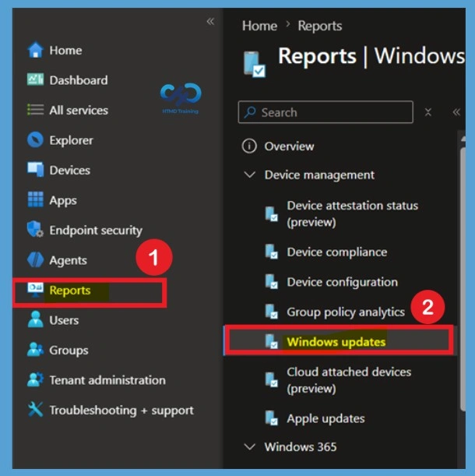Click the Tenant administration gear-person icon
The image size is (475, 476).
tap(35, 379)
